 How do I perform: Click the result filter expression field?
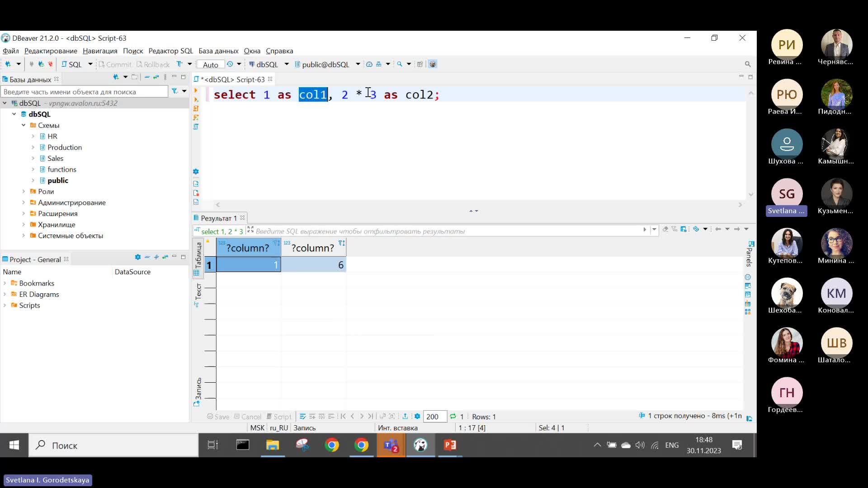coord(448,231)
